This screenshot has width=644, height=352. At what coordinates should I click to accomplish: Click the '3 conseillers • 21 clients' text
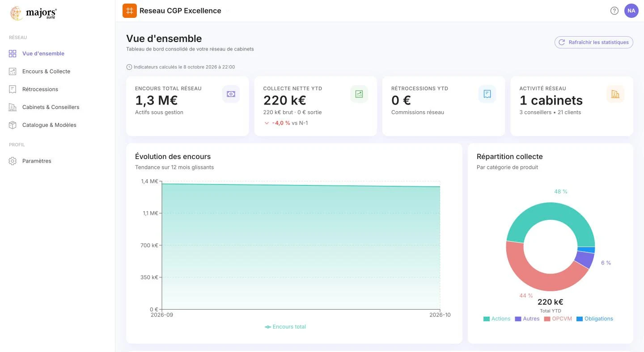550,113
